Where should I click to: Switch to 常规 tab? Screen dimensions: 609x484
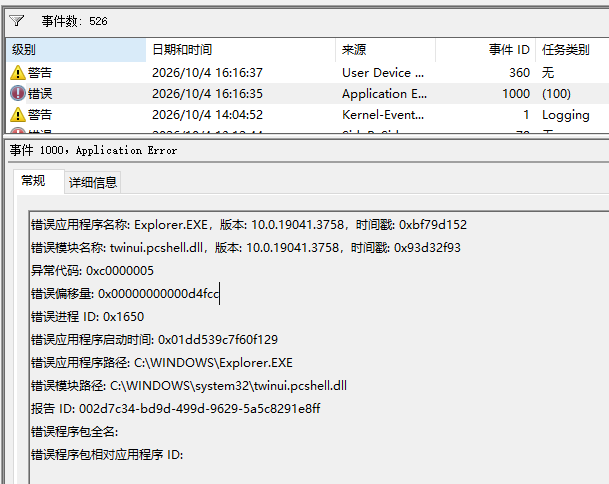(x=39, y=181)
